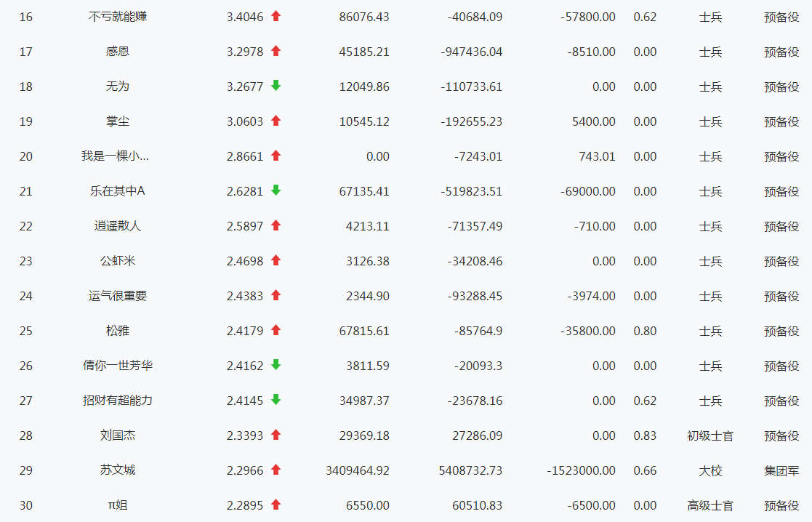Click the 逍遥散人 name in row 22
Image resolution: width=812 pixels, height=522 pixels.
pyautogui.click(x=118, y=226)
